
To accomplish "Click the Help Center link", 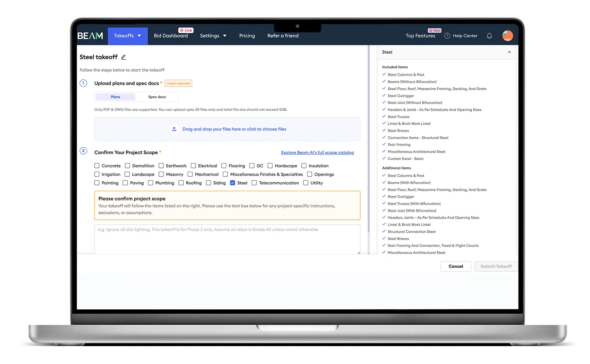I will (x=465, y=36).
